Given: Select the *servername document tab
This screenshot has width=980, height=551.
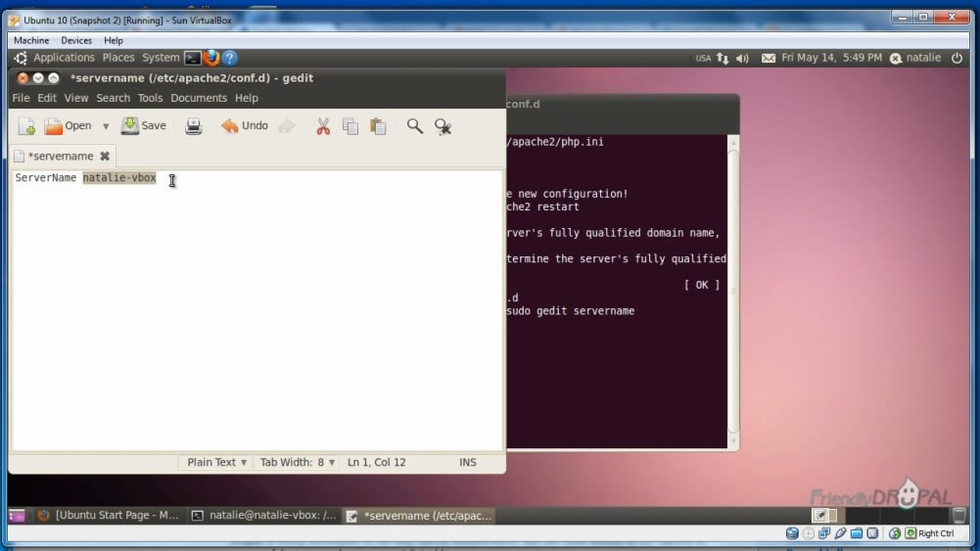Looking at the screenshot, I should coord(61,156).
